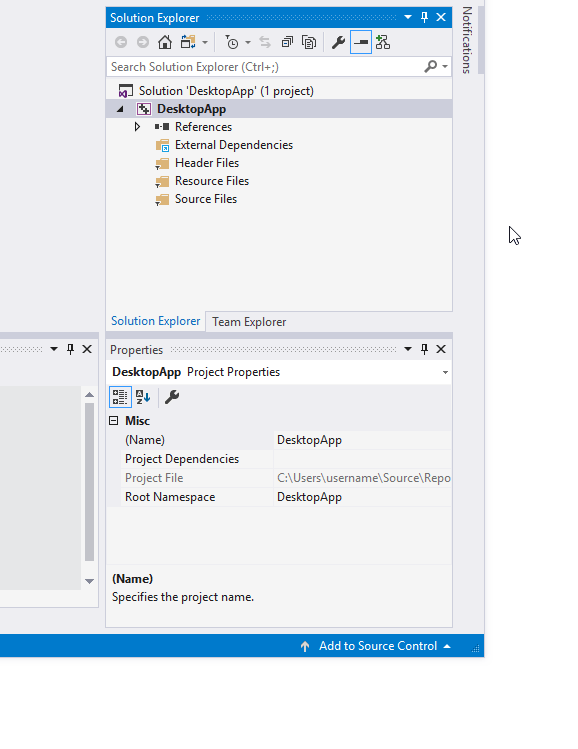
Task: Click the DesktopApp C++ project icon
Action: point(144,109)
